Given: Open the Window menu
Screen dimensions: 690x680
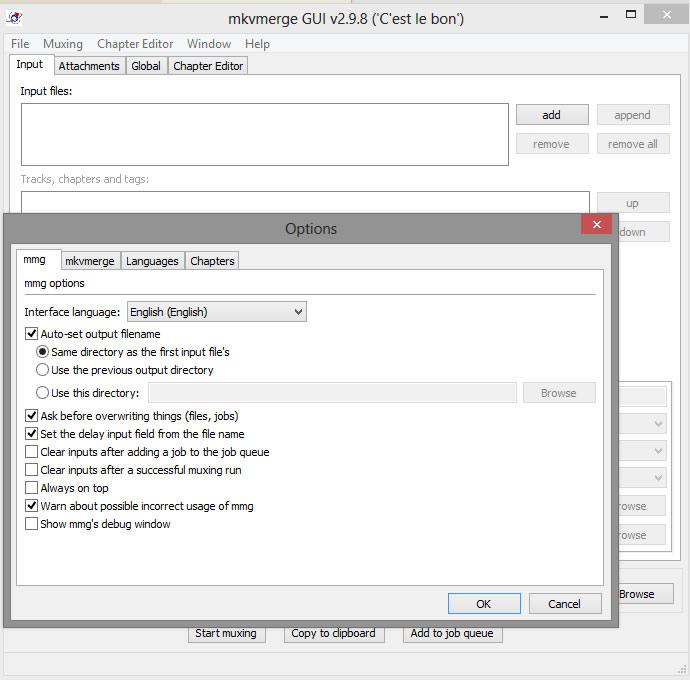Looking at the screenshot, I should tap(209, 44).
